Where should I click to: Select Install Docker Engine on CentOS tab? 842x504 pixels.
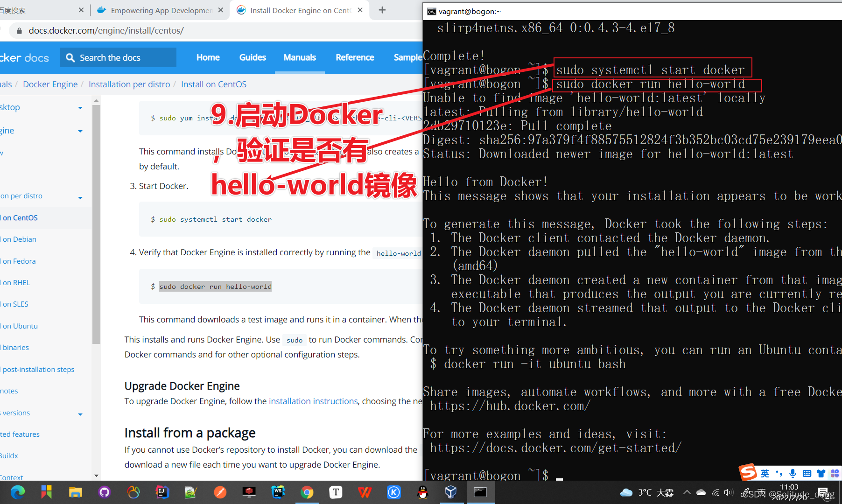[299, 10]
